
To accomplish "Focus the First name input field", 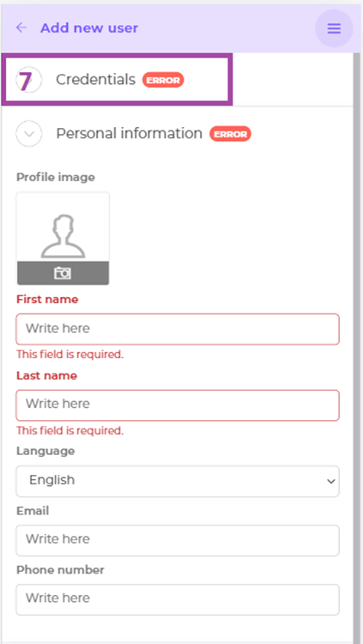I will [x=178, y=329].
